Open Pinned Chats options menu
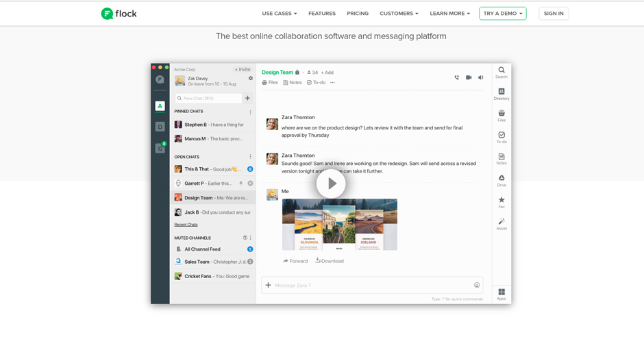The width and height of the screenshot is (644, 337). (250, 112)
